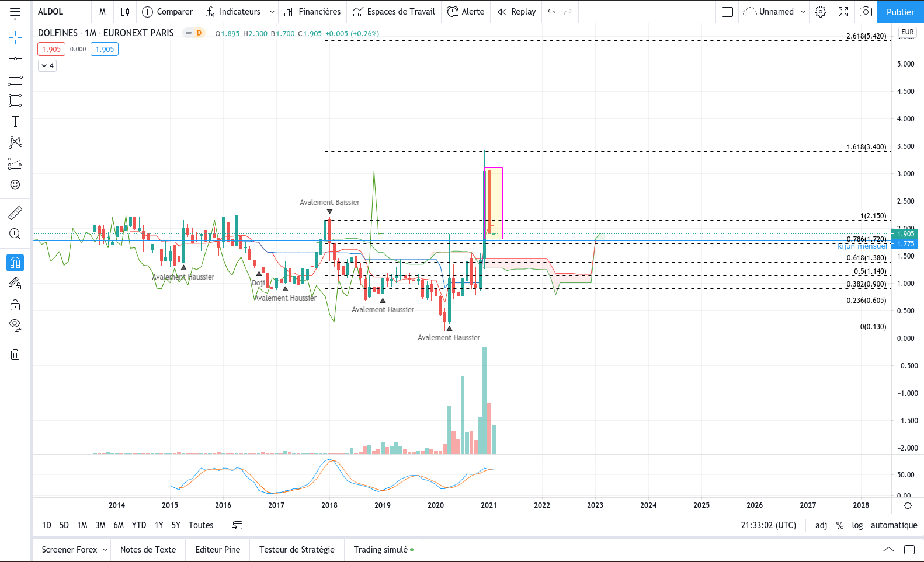Click the trash remove drawings icon
This screenshot has height=562, width=924.
click(x=15, y=354)
